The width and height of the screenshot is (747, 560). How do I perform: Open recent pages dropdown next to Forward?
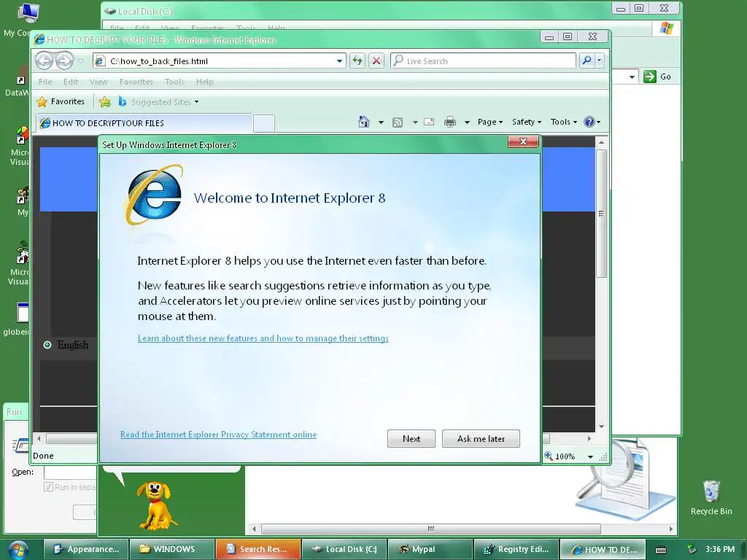[x=80, y=61]
